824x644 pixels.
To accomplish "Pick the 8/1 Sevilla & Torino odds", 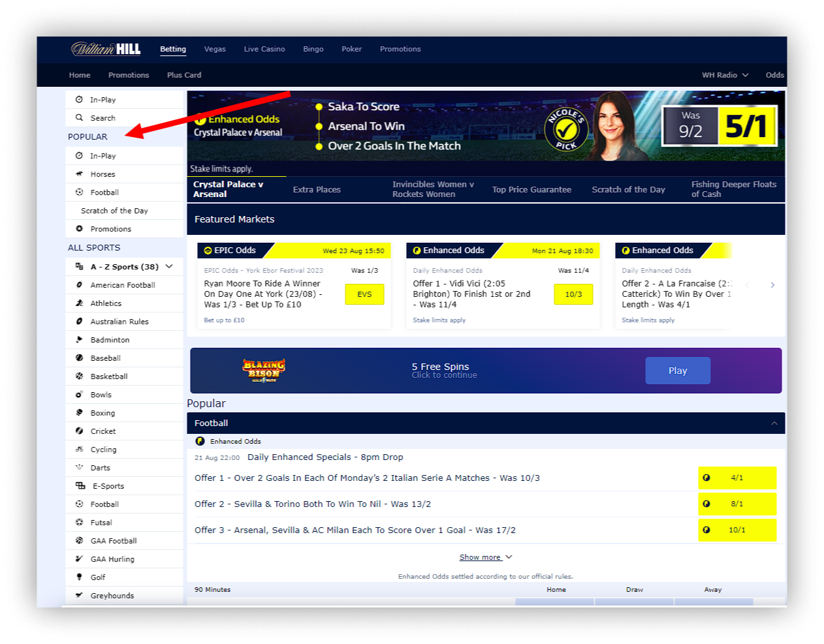I will 737,504.
